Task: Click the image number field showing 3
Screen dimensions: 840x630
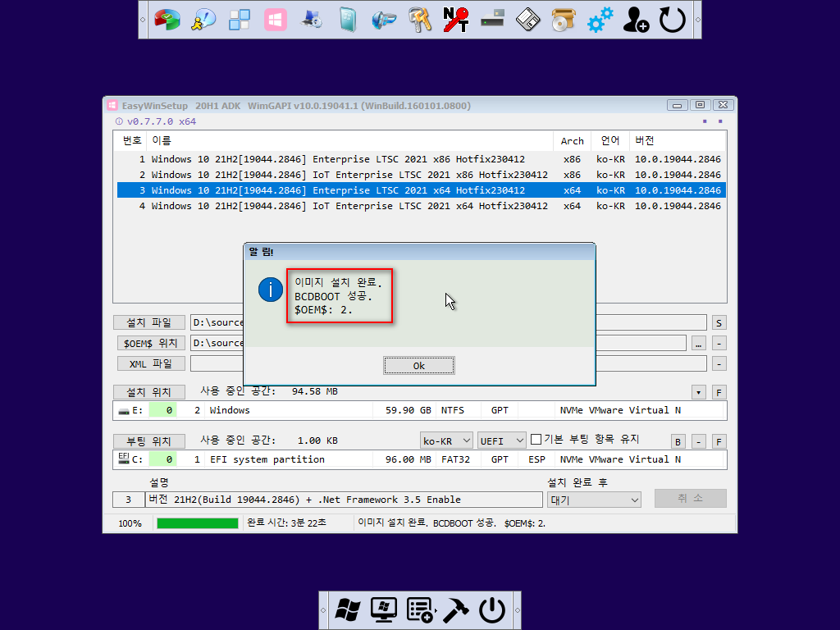Action: pyautogui.click(x=129, y=500)
